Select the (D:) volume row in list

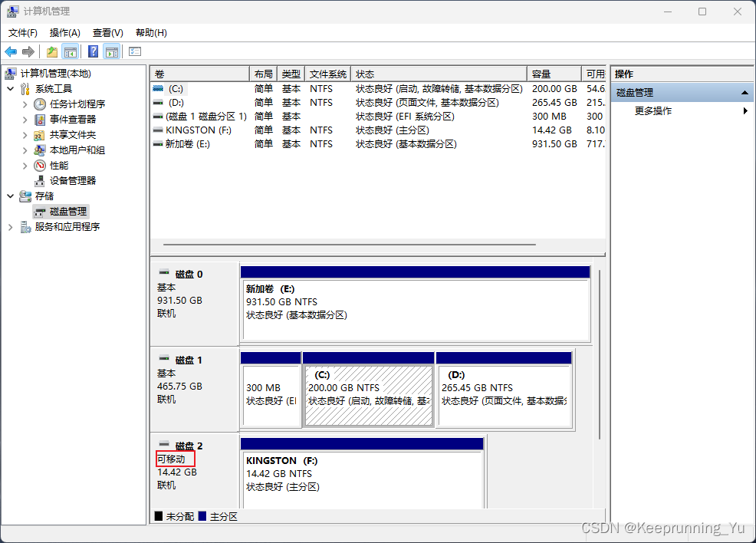pos(378,103)
